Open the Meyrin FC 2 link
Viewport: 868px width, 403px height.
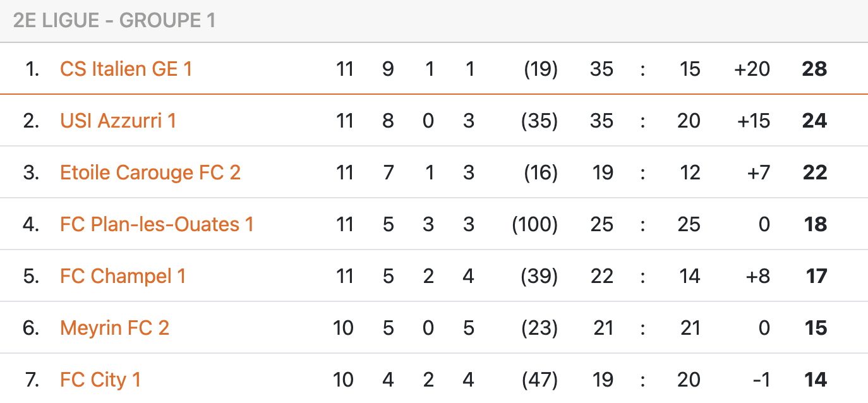[x=114, y=328]
